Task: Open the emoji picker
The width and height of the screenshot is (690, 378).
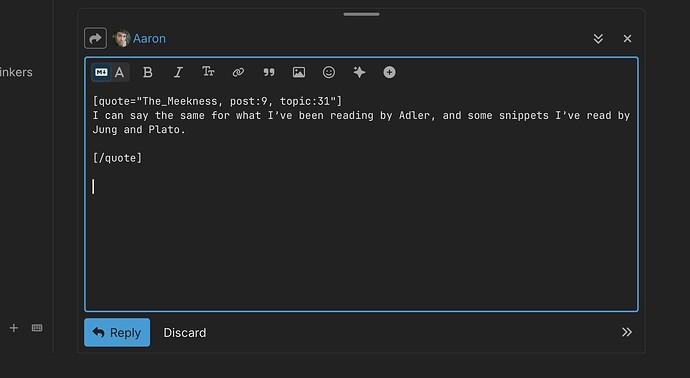Action: 329,72
